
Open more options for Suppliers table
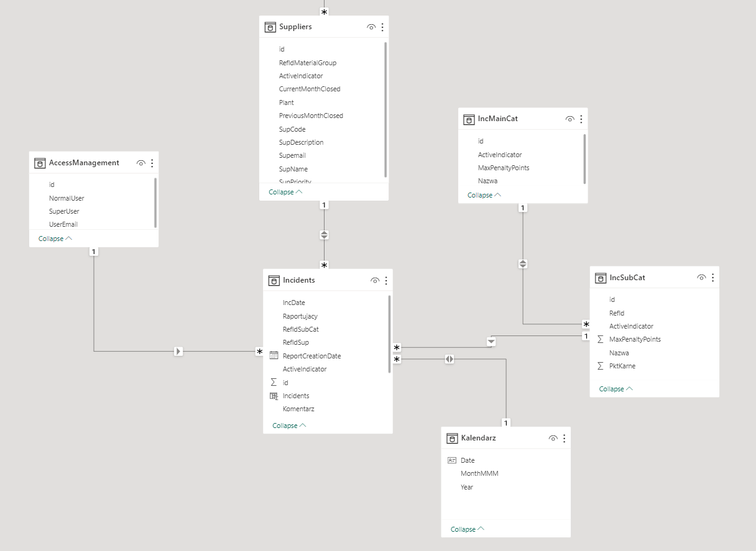click(382, 27)
